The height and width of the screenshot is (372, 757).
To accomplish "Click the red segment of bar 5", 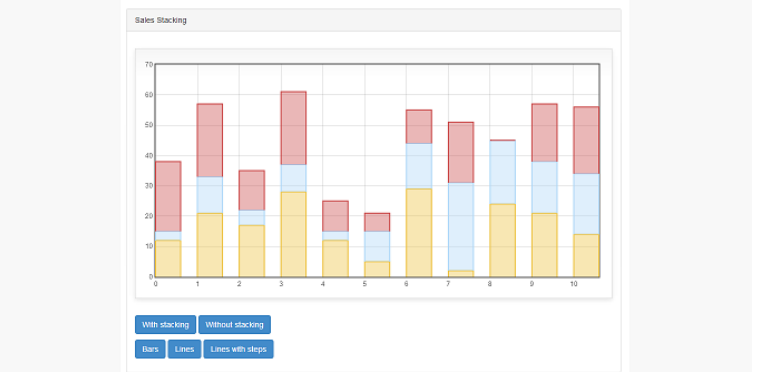I will [377, 222].
